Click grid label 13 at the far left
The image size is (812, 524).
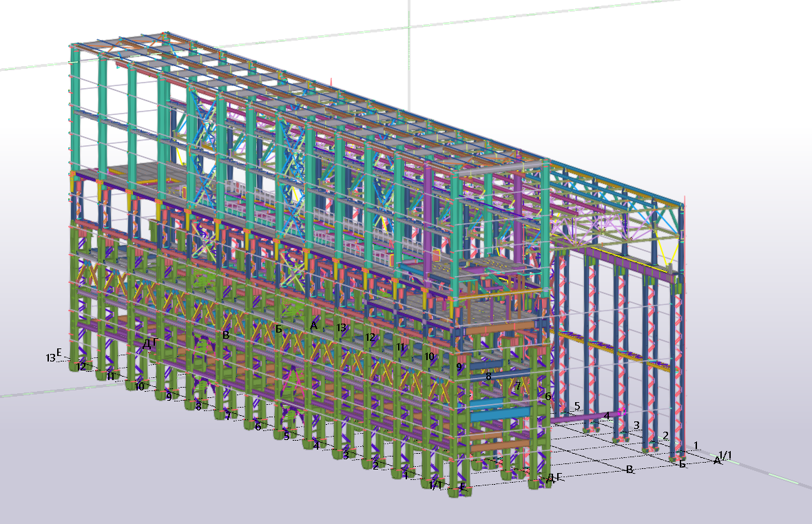tap(50, 358)
